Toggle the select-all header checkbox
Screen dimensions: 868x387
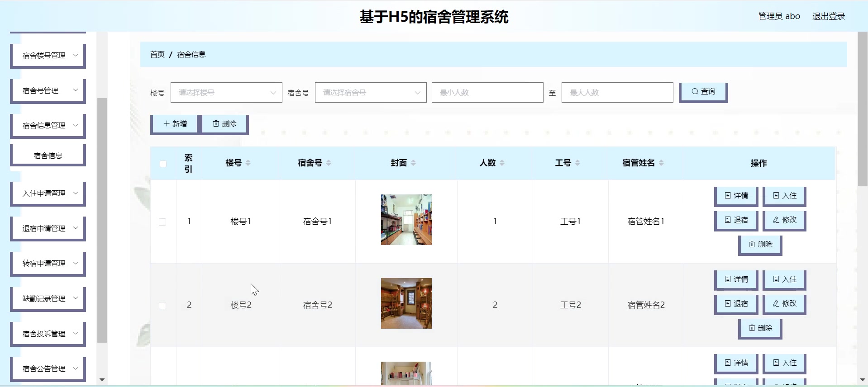163,164
